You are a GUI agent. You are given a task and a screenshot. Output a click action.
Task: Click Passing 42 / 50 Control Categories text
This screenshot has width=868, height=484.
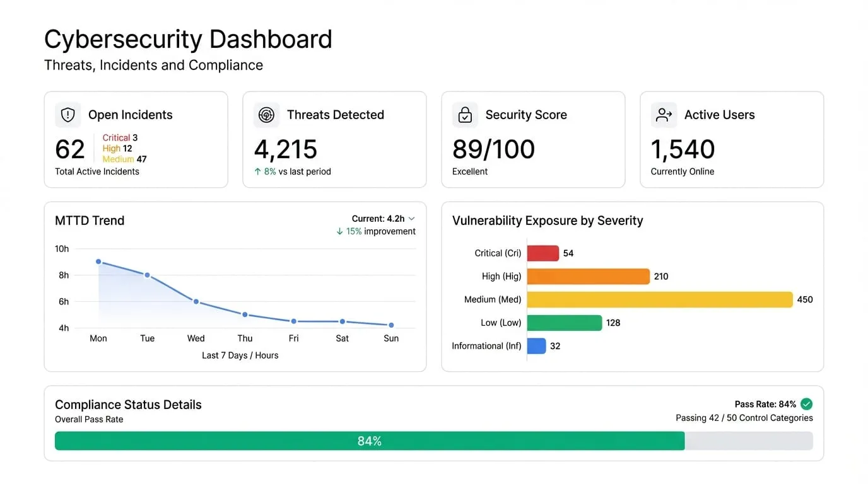click(744, 418)
